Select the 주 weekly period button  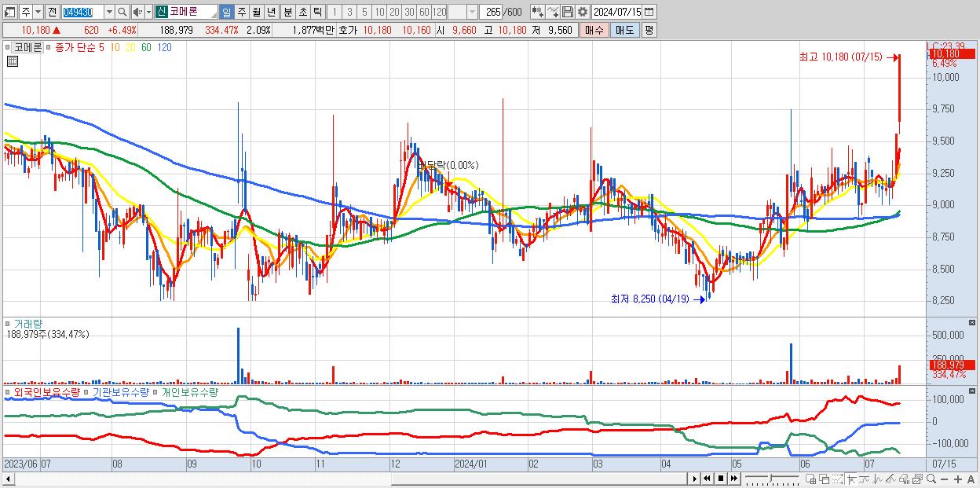(x=241, y=12)
